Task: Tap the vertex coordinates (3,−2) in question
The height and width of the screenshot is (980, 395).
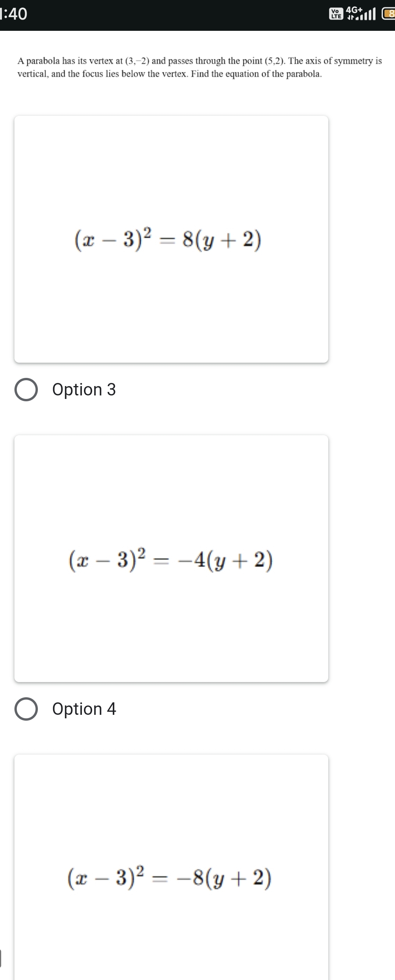Action: click(x=137, y=61)
